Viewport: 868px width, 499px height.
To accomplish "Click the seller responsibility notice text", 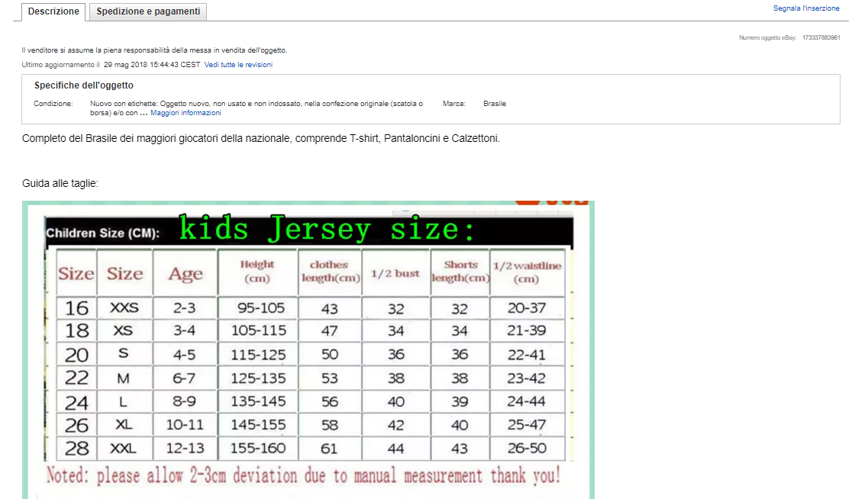I will (154, 50).
